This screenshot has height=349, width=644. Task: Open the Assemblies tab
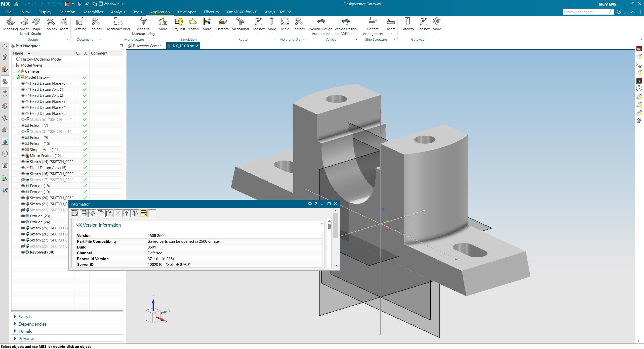pos(93,12)
